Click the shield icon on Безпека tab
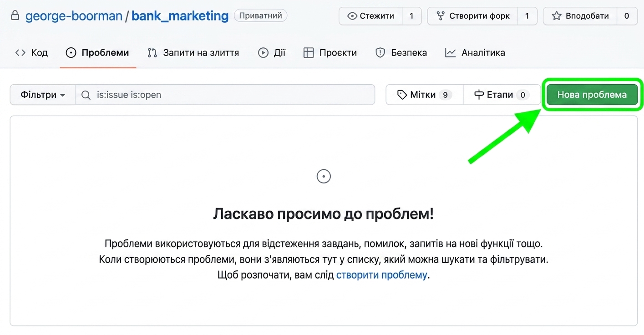644x335 pixels. [x=380, y=53]
